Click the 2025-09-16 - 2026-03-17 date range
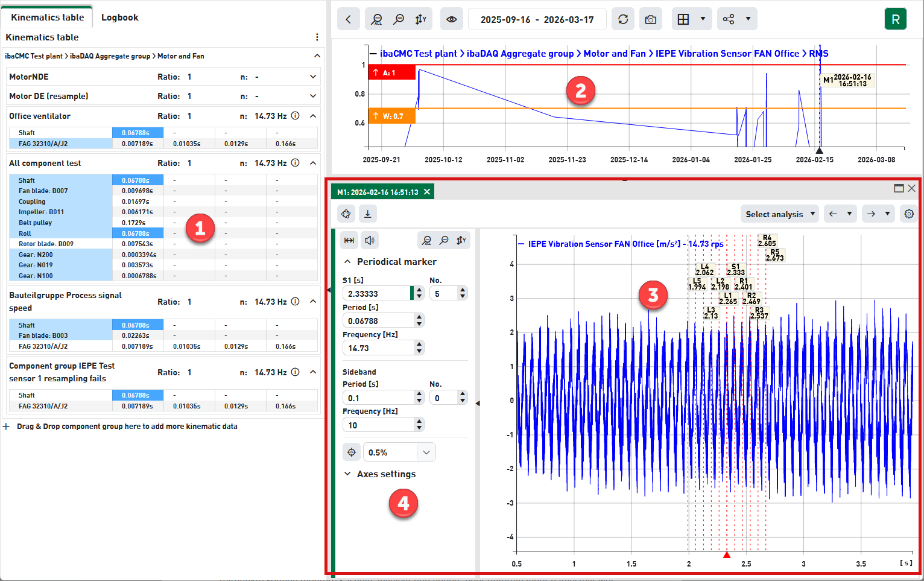Viewport: 924px width, 581px height. click(x=537, y=19)
